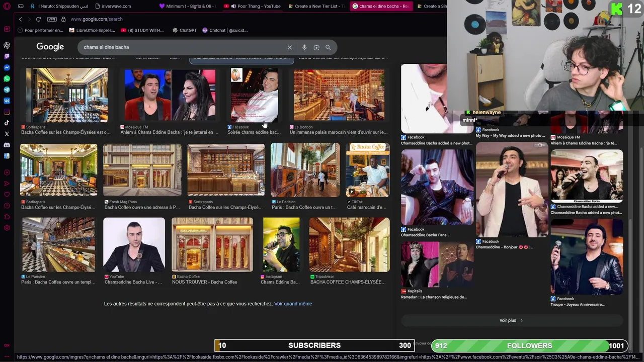
Task: Toggle the VPN badge in address bar
Action: 52,19
